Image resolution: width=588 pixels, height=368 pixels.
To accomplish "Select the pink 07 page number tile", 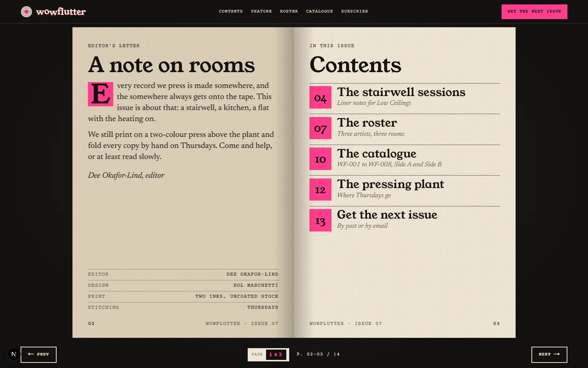I will tap(320, 128).
